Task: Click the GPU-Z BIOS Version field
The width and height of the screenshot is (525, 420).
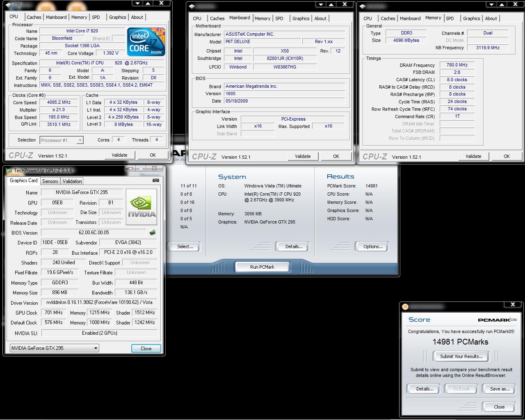Action: click(94, 233)
